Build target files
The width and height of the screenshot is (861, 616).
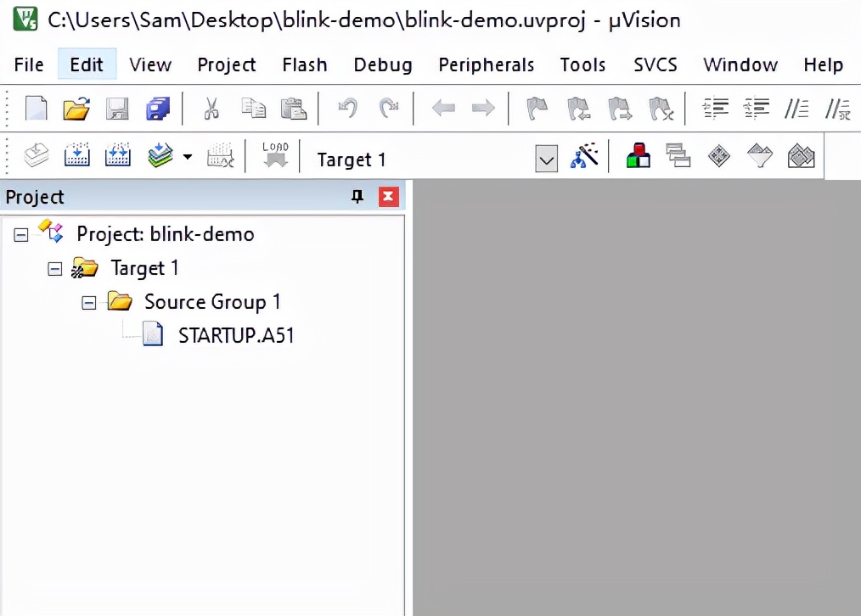point(77,155)
